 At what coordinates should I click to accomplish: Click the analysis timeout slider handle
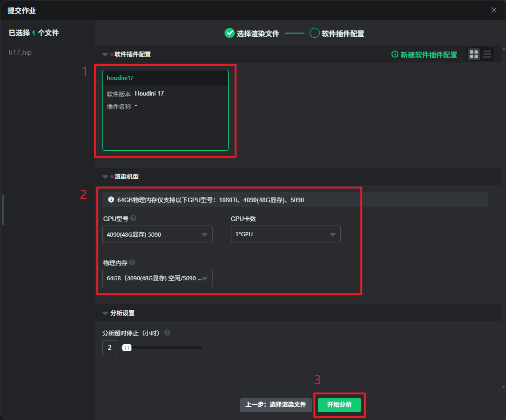pos(126,348)
